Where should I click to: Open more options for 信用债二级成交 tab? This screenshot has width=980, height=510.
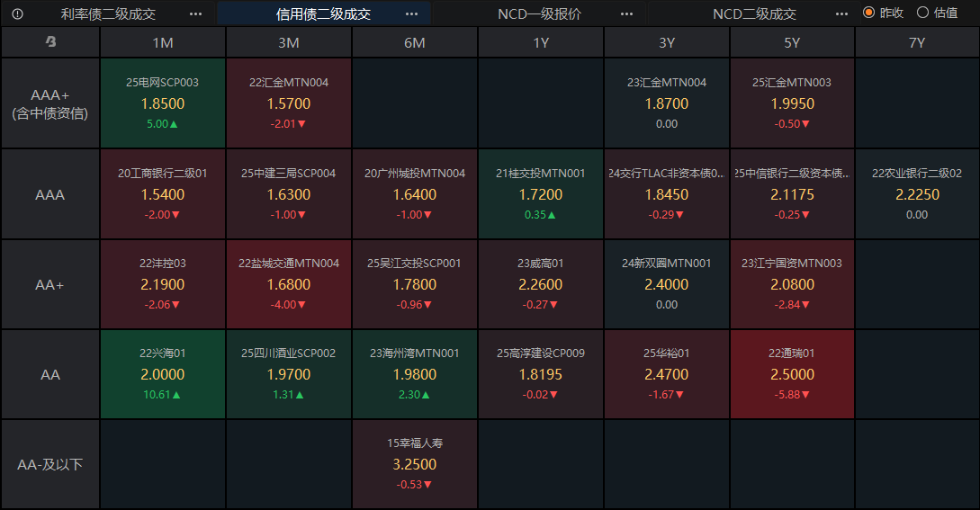(411, 13)
